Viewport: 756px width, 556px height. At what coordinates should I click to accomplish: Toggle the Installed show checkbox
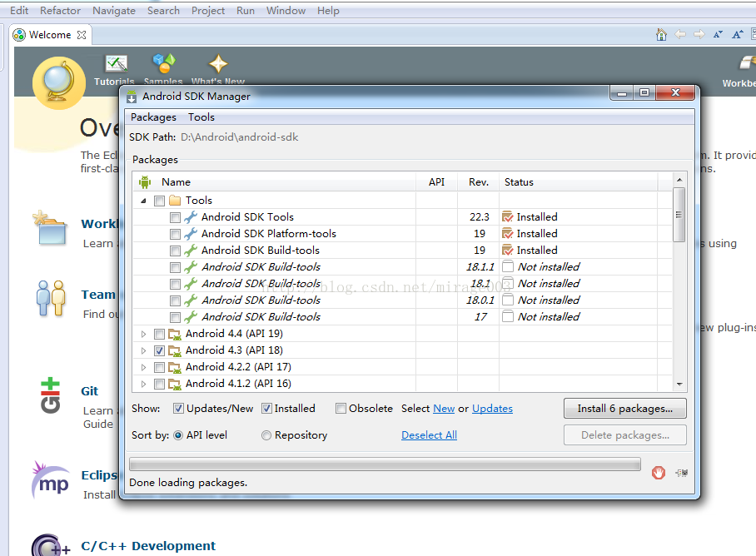(x=266, y=409)
